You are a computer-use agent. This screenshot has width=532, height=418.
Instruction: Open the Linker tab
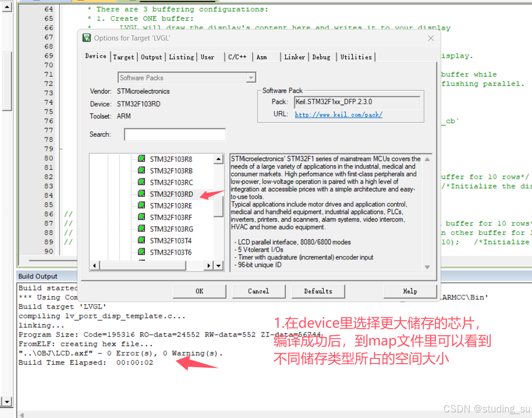[x=294, y=57]
